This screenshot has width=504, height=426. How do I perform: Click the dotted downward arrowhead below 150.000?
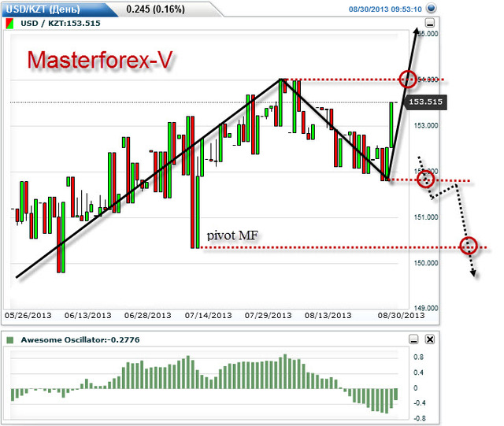[473, 273]
